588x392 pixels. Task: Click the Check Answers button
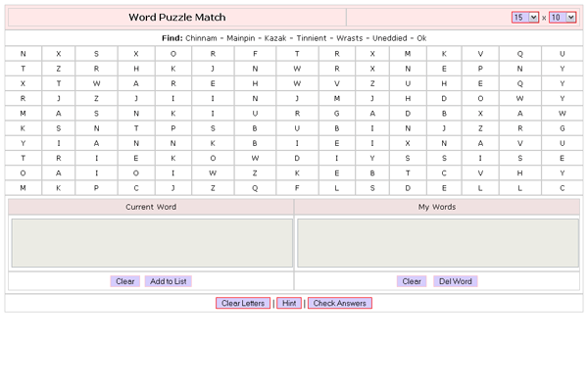point(339,304)
